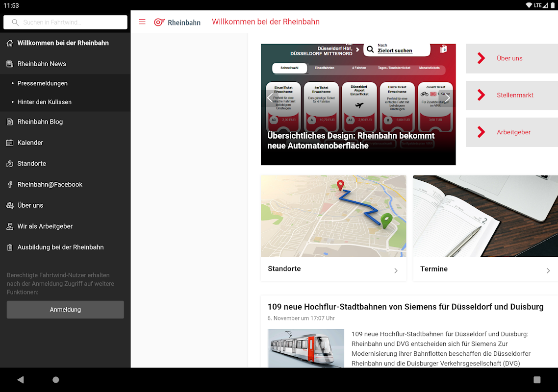Tap the person icon for Wir als Arbeitgeber

10,226
